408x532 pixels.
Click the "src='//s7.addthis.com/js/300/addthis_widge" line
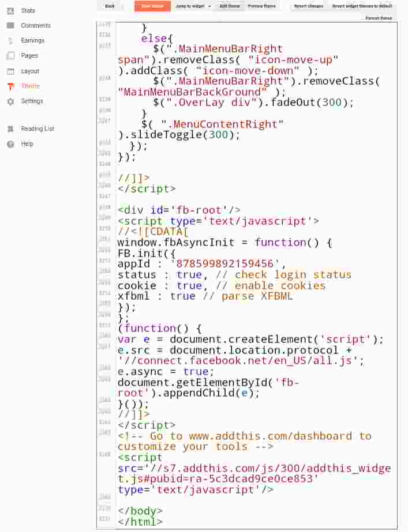coord(254,468)
